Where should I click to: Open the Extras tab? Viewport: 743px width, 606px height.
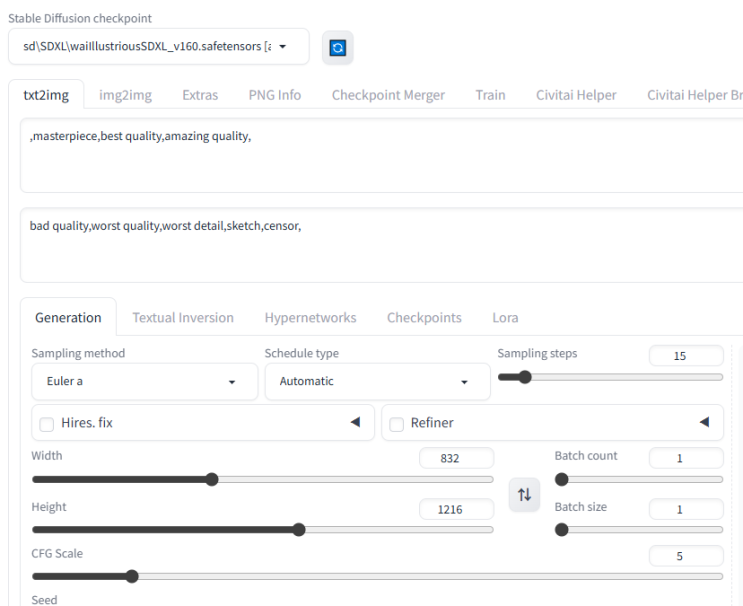coord(200,95)
